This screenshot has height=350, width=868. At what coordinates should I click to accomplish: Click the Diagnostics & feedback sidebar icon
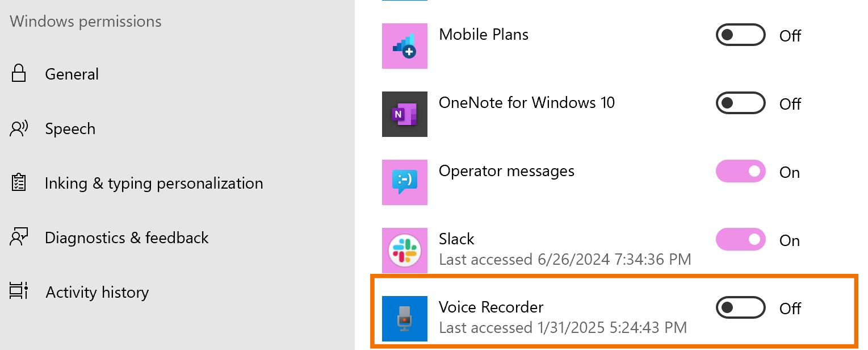(19, 238)
